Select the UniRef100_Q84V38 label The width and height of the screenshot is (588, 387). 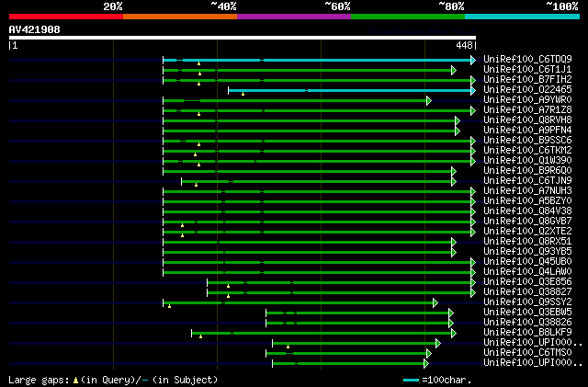(527, 211)
